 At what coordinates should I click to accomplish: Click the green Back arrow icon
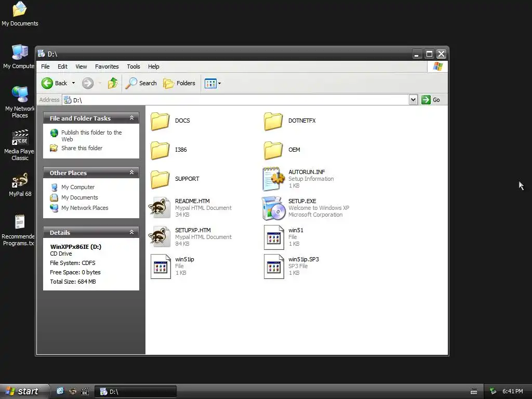tap(47, 83)
